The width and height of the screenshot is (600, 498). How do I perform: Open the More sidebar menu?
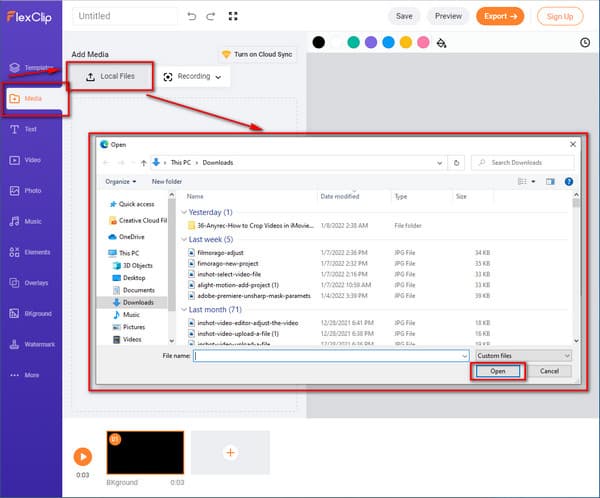coord(24,375)
